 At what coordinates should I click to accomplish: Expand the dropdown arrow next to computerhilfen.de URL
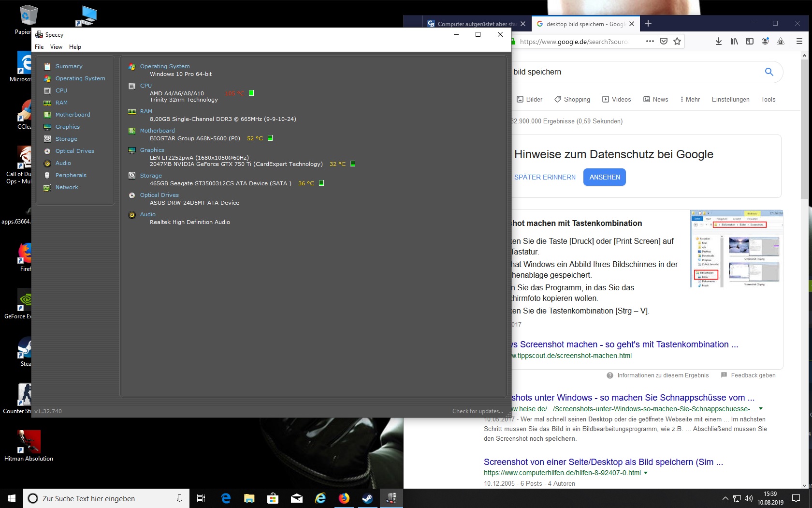(646, 473)
